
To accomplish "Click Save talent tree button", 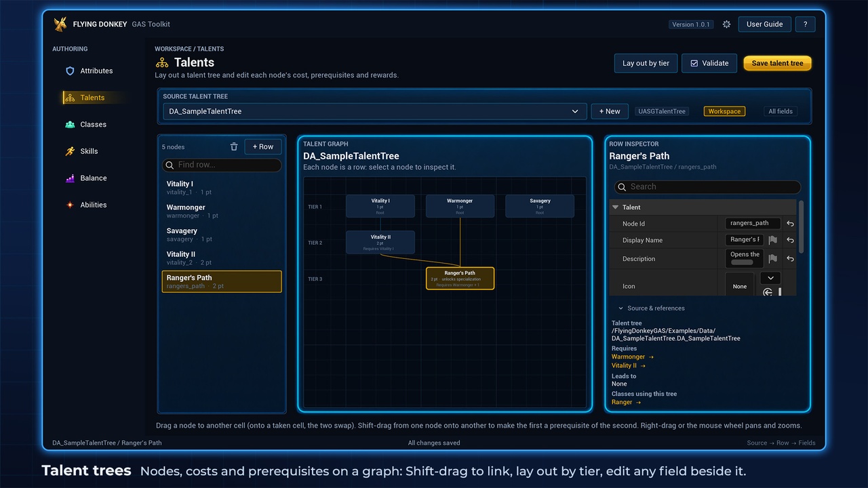I will point(777,63).
